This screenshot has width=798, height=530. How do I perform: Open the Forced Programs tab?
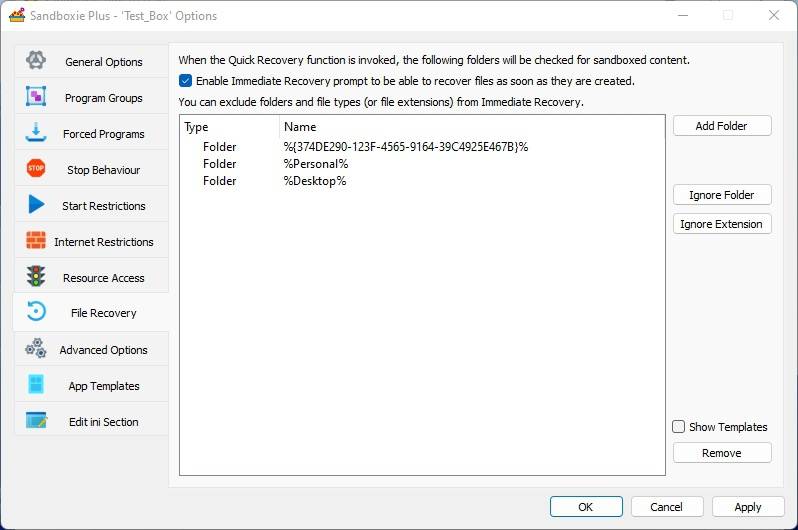click(91, 134)
